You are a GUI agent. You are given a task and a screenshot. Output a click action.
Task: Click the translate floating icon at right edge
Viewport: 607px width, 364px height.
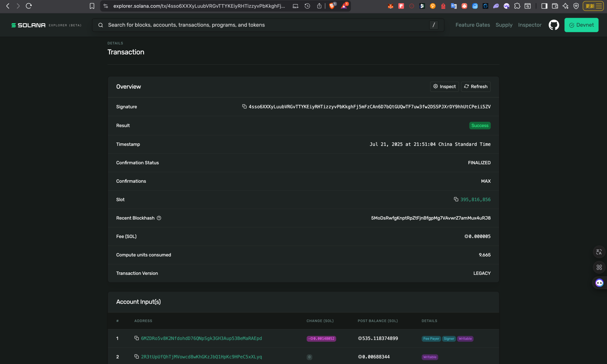(599, 252)
